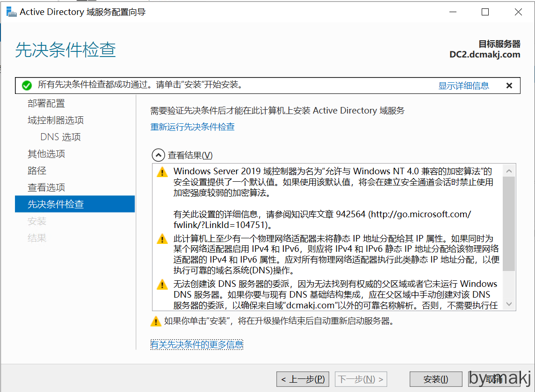Screen dimensions: 535x392
Task: Click 上一步 button
Action: (303, 379)
